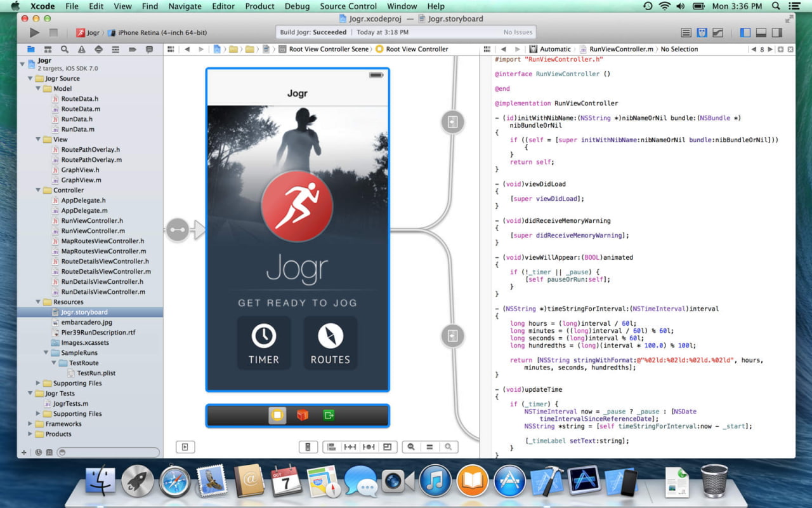Open the Product menu
The height and width of the screenshot is (508, 812).
click(x=259, y=6)
